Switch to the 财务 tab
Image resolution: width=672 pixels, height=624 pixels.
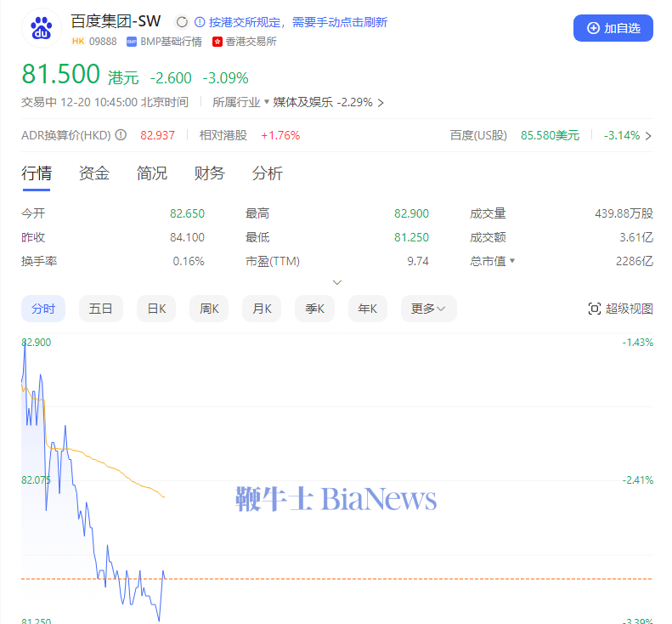point(210,173)
